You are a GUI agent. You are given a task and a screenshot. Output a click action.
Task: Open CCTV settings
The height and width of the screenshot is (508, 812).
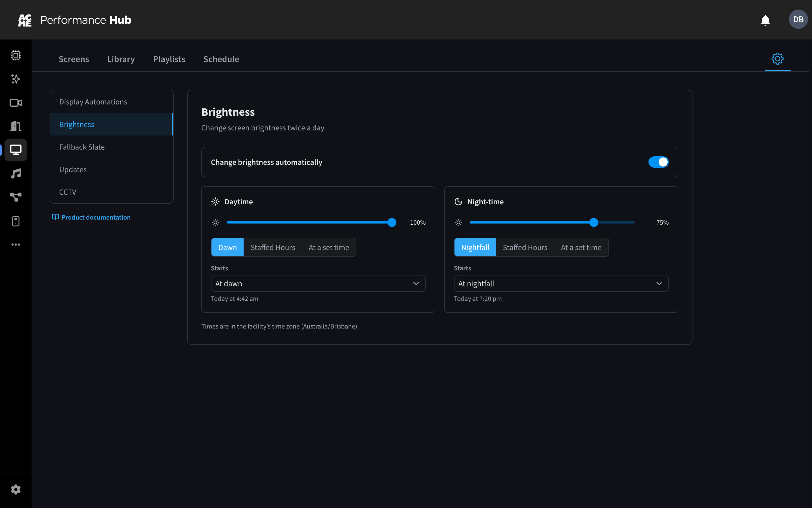[x=111, y=192]
